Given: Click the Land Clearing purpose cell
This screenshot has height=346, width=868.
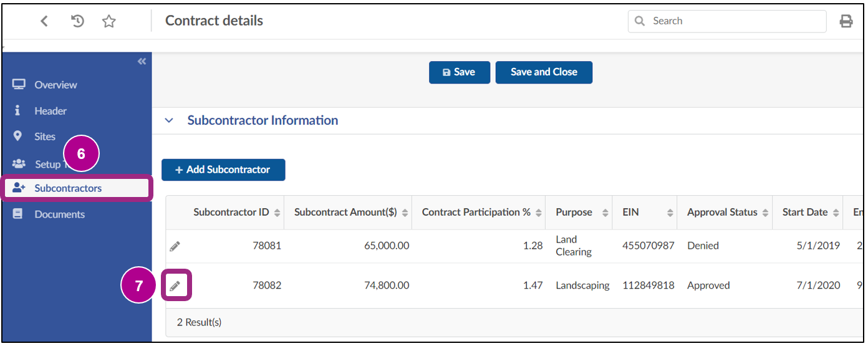Looking at the screenshot, I should (574, 246).
